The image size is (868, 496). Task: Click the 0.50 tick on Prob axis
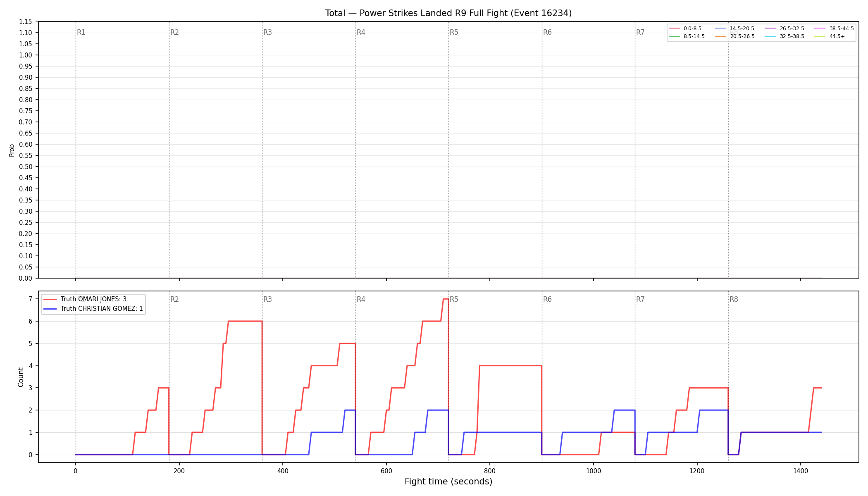tap(26, 167)
